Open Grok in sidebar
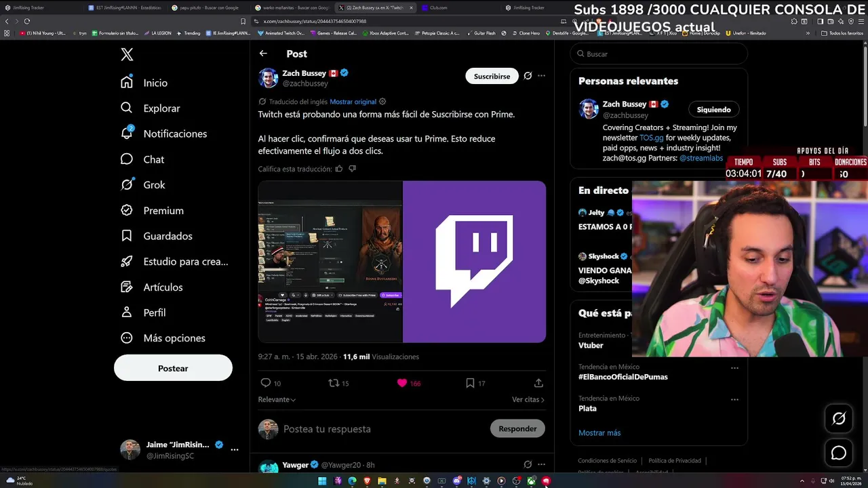868x488 pixels. point(142,185)
